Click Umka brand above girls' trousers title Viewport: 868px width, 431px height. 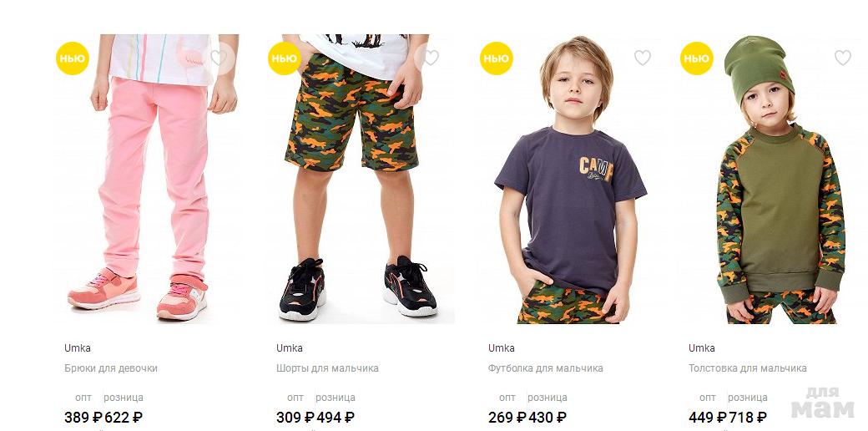pos(78,348)
